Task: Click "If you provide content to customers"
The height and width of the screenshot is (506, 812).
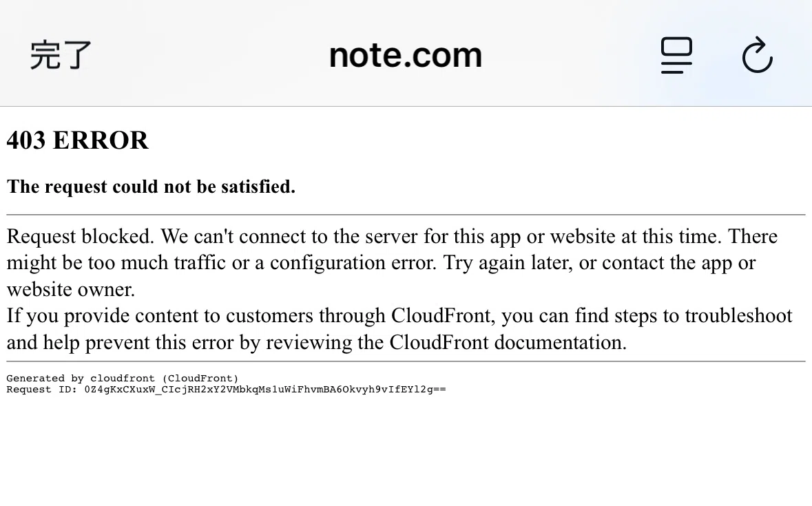Action: (x=160, y=316)
